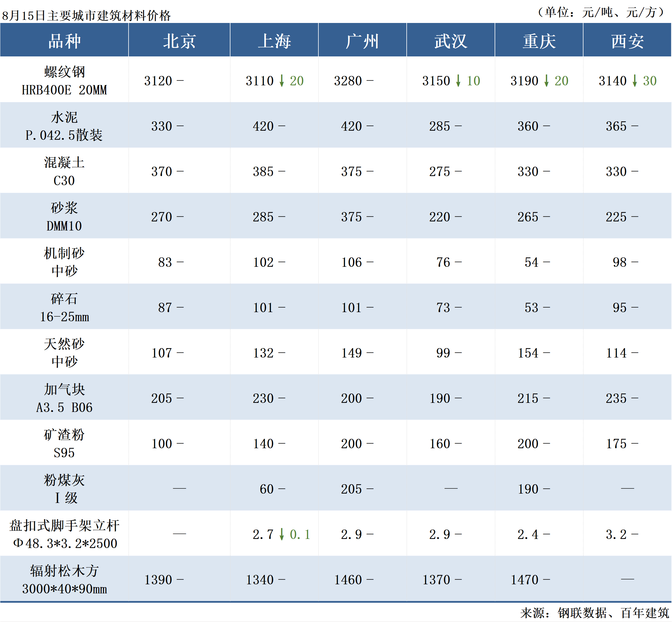Click the decline value 30 beside Xi'an rebar
Screen dimensions: 672x622
650,81
